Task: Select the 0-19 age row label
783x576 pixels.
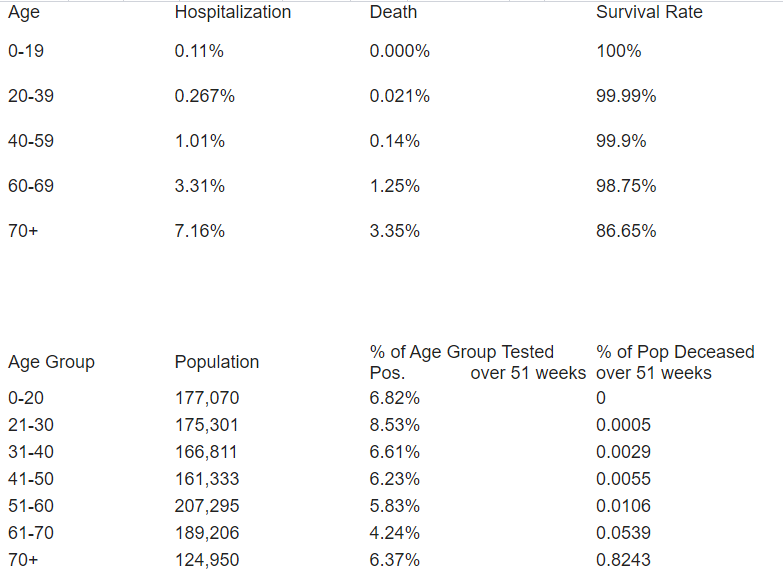Action: tap(26, 51)
